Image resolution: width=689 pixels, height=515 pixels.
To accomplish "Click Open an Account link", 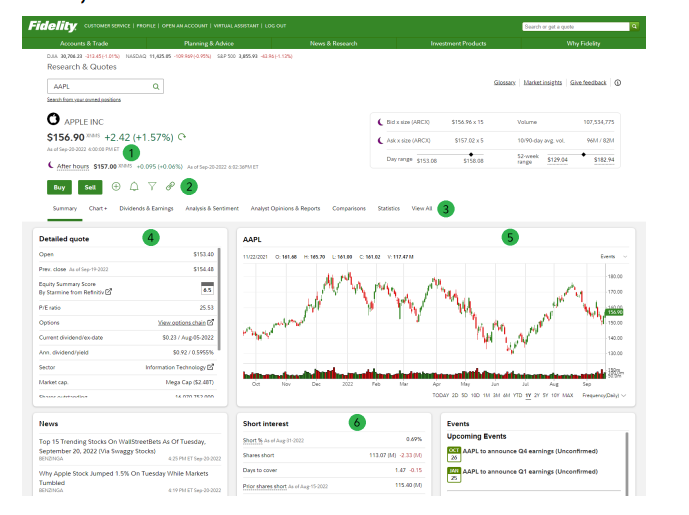I will point(185,26).
